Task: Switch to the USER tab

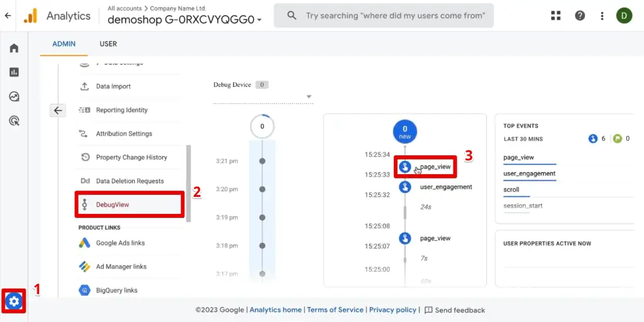Action: click(108, 44)
